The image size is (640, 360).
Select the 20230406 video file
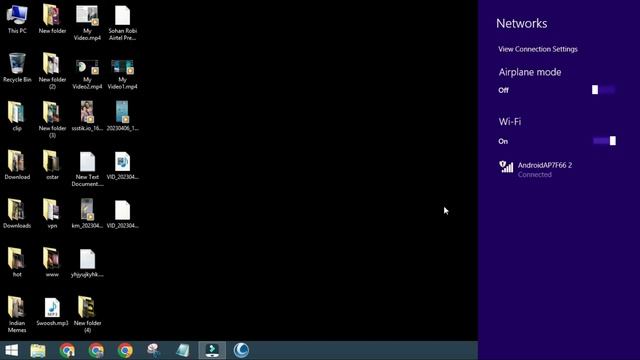(122, 116)
